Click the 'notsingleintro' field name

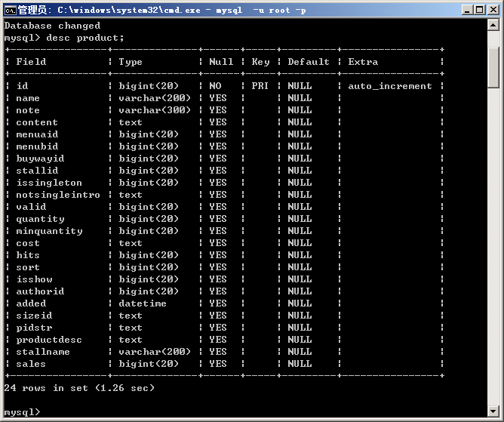point(58,195)
